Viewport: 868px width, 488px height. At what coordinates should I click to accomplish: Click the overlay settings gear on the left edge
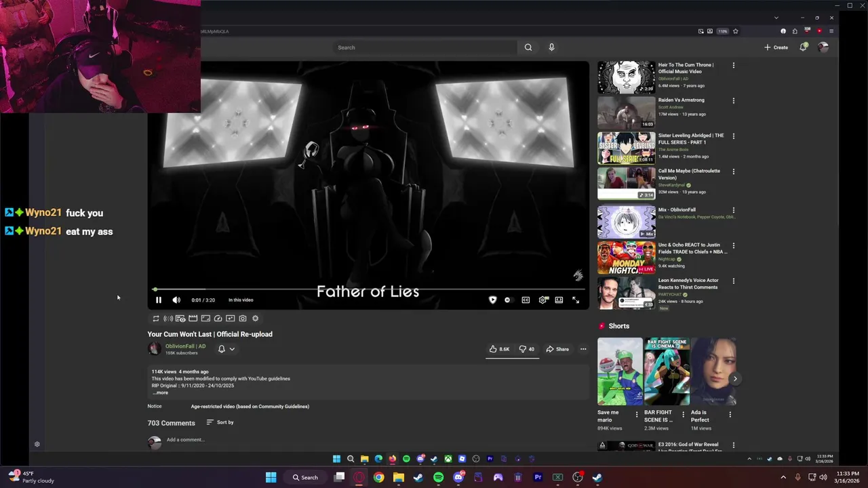point(37,445)
